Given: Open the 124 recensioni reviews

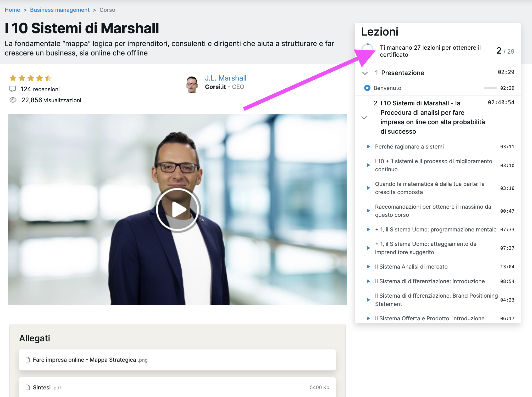Looking at the screenshot, I should pos(40,89).
